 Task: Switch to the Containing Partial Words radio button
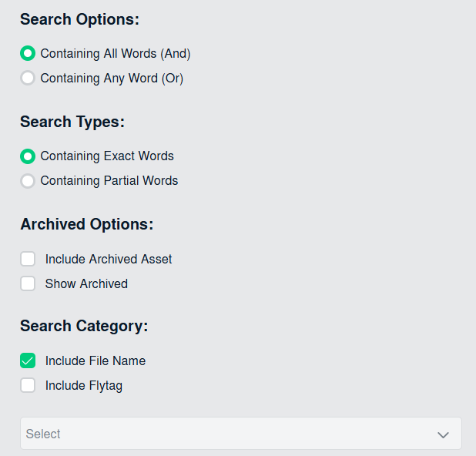(x=28, y=181)
